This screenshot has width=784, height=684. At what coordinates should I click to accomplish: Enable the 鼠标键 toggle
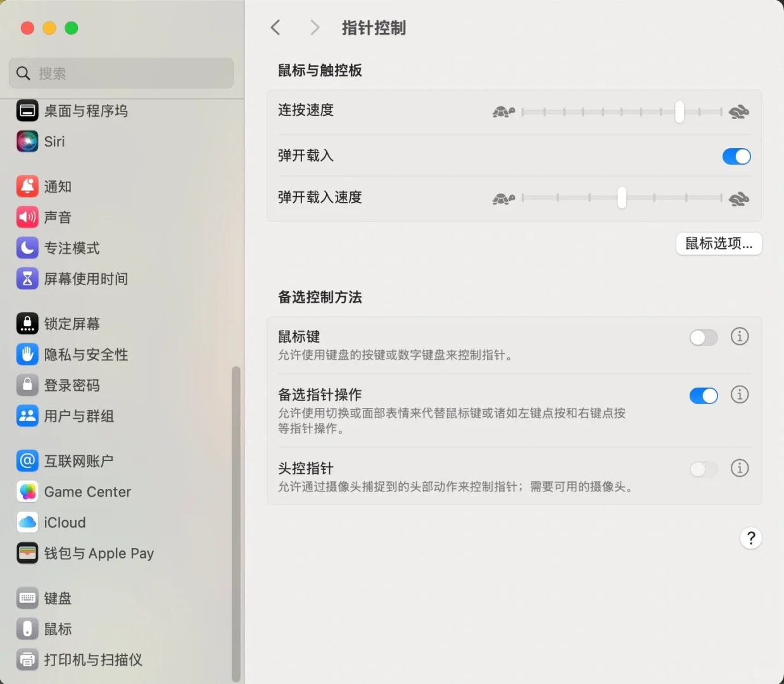pyautogui.click(x=703, y=338)
